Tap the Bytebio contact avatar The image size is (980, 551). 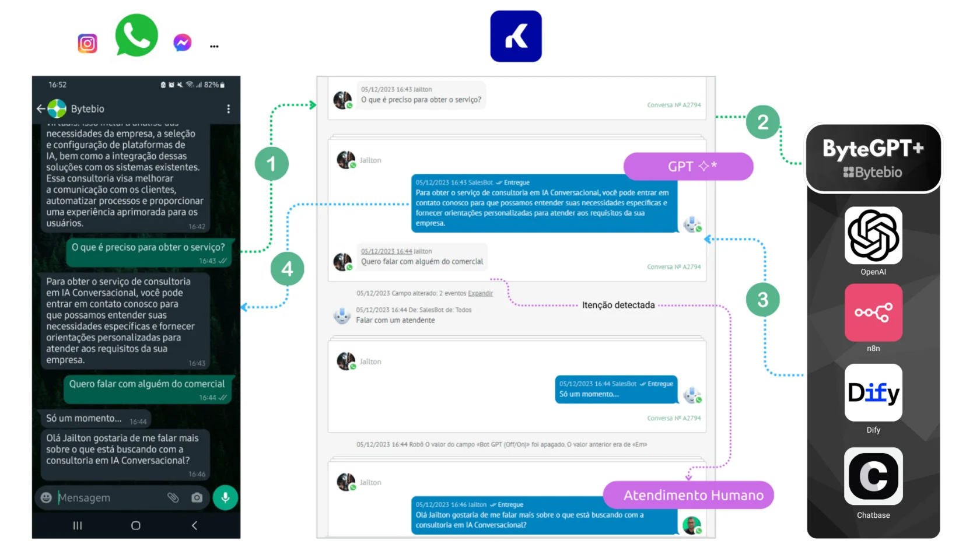(x=57, y=108)
